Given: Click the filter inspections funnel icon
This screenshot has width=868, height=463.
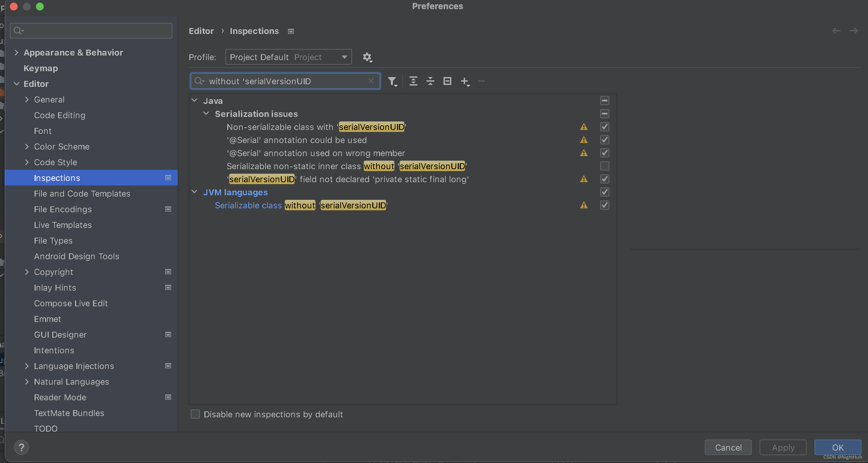Looking at the screenshot, I should point(392,81).
